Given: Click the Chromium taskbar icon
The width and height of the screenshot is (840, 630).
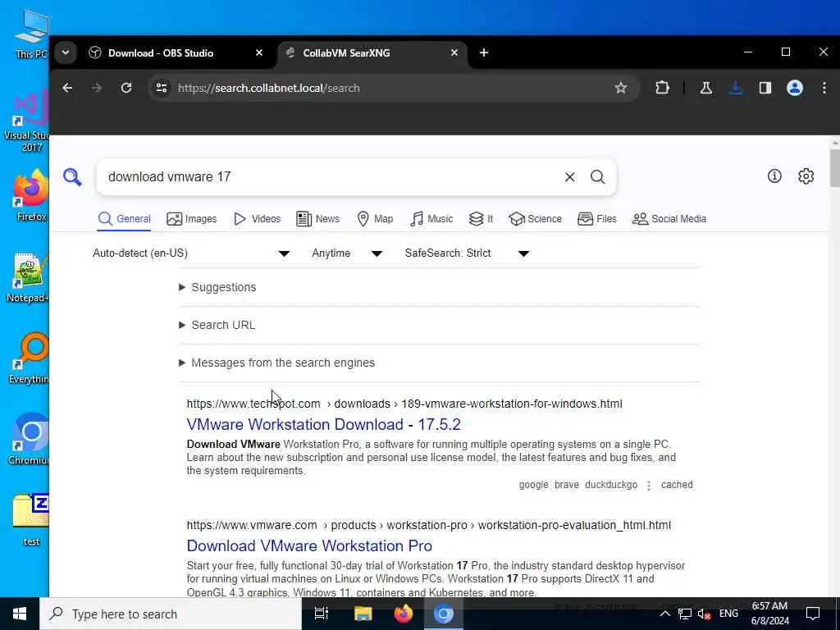Looking at the screenshot, I should (444, 614).
